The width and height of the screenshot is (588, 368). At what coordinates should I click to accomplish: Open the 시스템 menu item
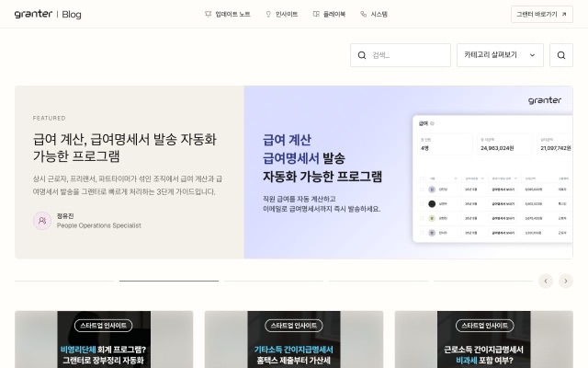(374, 15)
